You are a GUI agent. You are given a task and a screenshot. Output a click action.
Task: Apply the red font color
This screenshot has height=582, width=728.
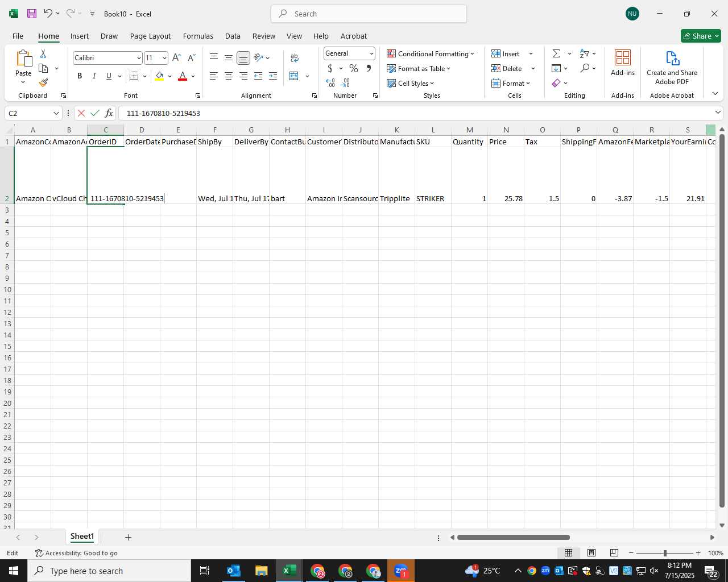click(183, 76)
